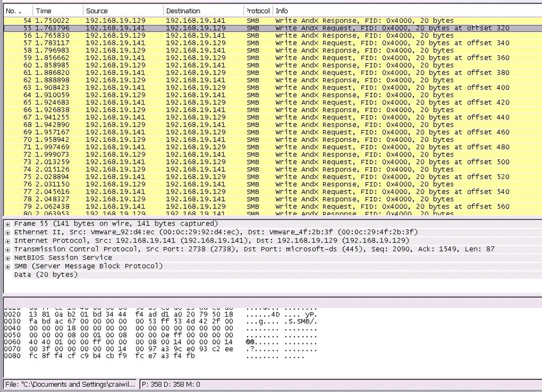Screen dimensions: 542x392
Task: Sort packets by the No. column header
Action: click(18, 11)
